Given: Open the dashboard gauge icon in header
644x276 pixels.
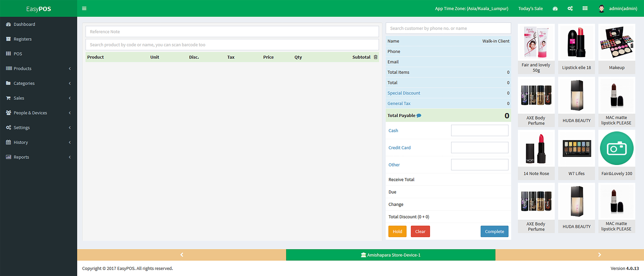Looking at the screenshot, I should (x=555, y=9).
